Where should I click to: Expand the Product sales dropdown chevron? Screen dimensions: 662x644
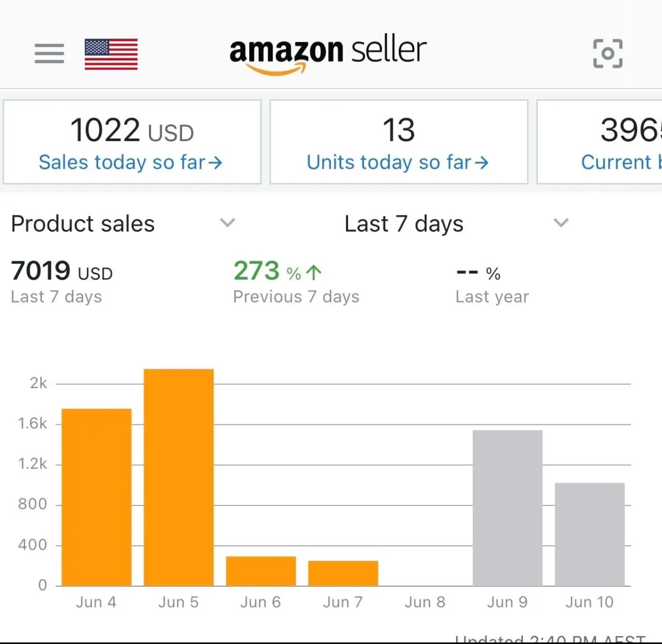[227, 223]
